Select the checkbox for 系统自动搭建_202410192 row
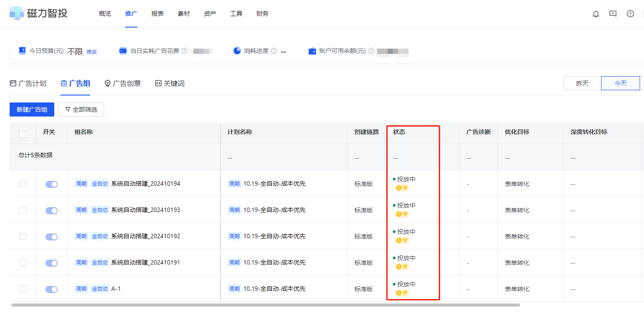 (x=23, y=236)
